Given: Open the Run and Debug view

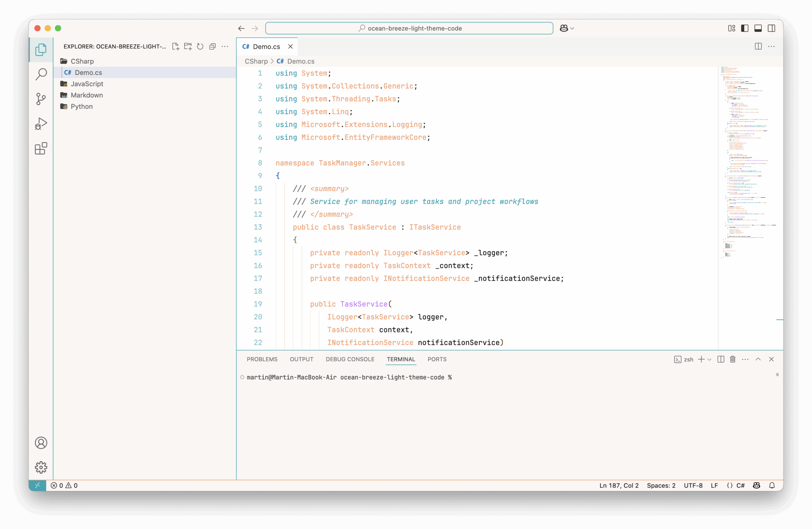Looking at the screenshot, I should [41, 123].
